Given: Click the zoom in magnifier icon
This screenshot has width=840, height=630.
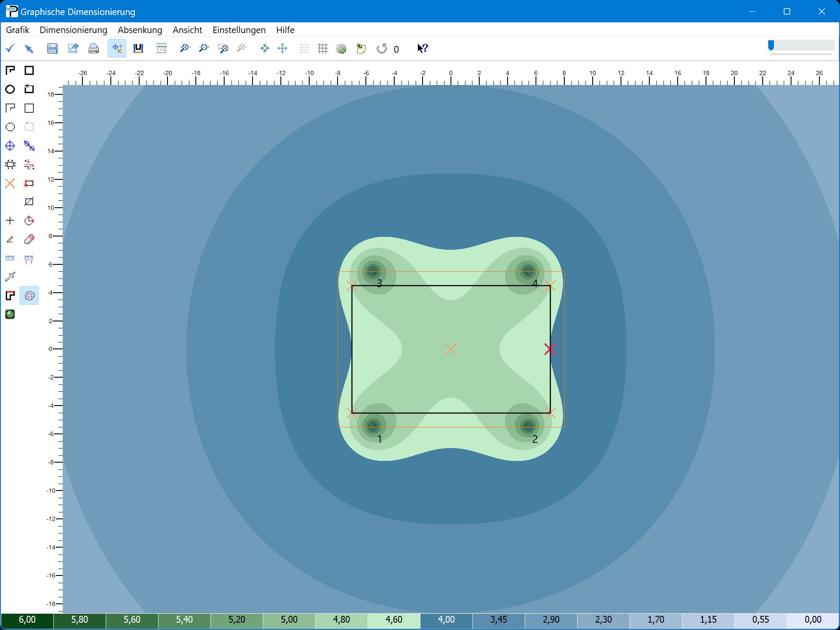Looking at the screenshot, I should tap(185, 48).
